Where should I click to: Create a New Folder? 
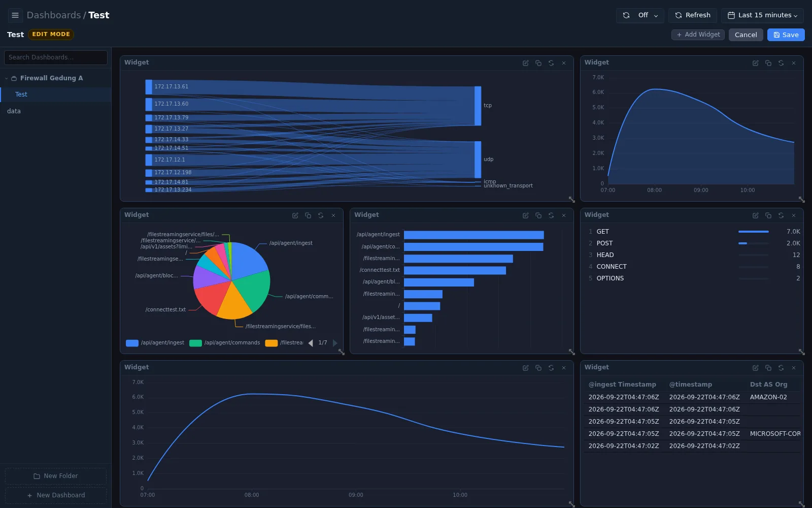pyautogui.click(x=56, y=476)
